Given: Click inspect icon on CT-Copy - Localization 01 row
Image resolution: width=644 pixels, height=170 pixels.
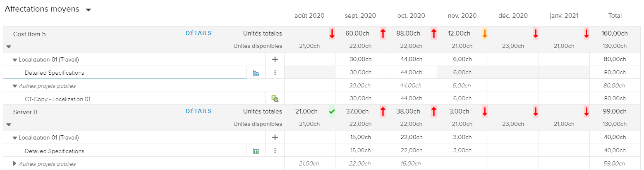Looking at the screenshot, I should [275, 99].
